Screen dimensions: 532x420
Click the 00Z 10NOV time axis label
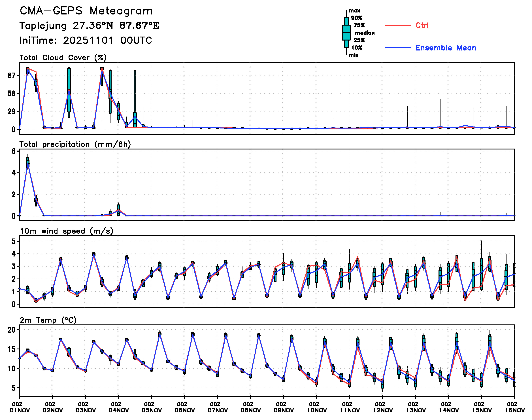click(316, 407)
